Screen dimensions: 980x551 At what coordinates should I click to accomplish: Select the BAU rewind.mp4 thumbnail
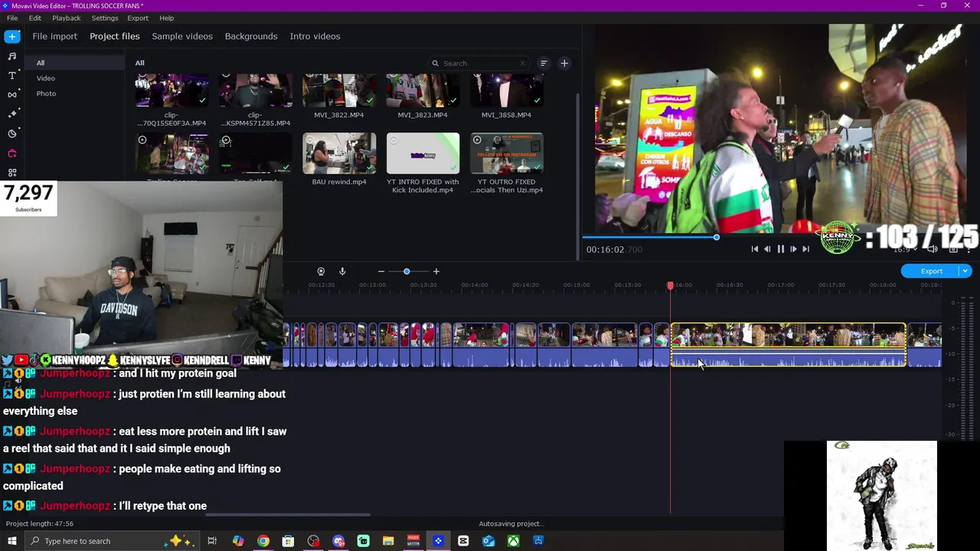point(339,153)
